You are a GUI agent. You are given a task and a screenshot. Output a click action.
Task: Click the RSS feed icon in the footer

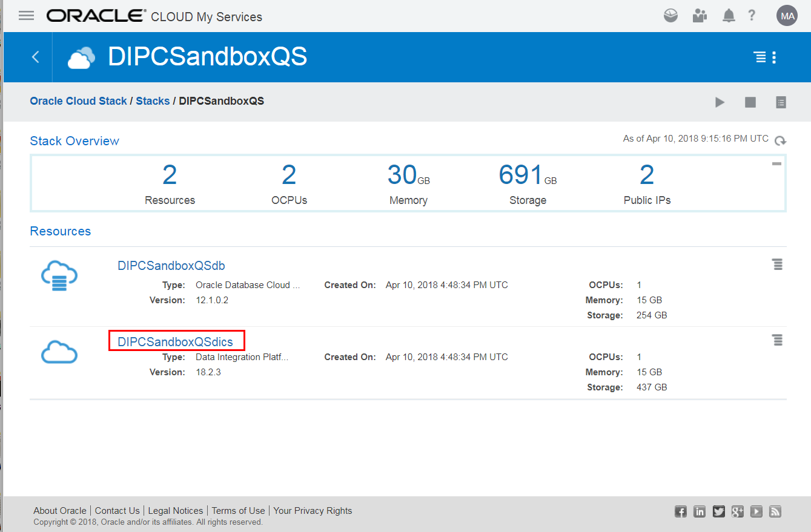point(775,511)
